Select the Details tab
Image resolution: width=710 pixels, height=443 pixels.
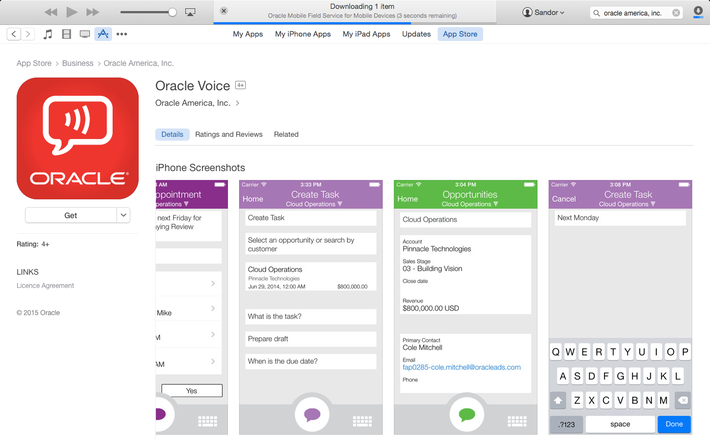172,135
